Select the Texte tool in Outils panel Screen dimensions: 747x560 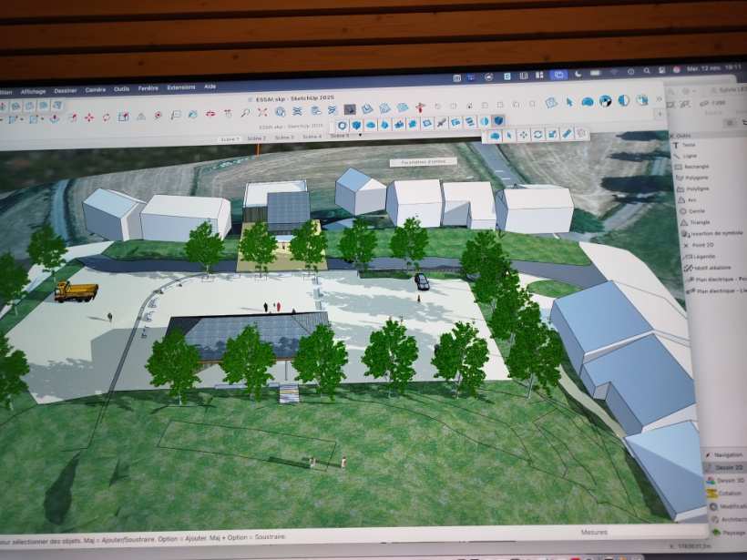[688, 145]
